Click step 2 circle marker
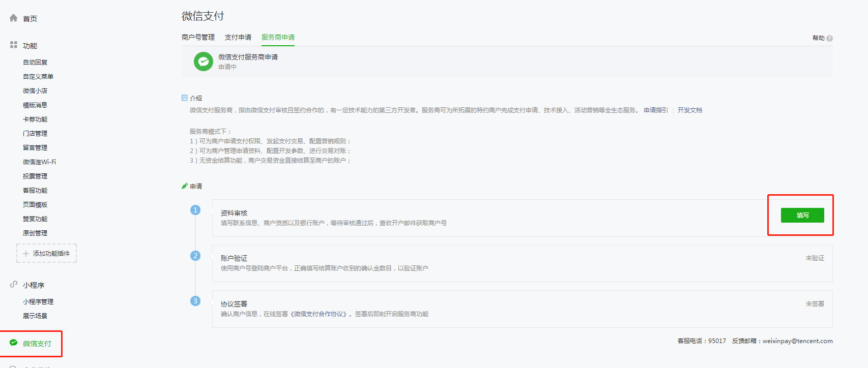 (x=195, y=256)
